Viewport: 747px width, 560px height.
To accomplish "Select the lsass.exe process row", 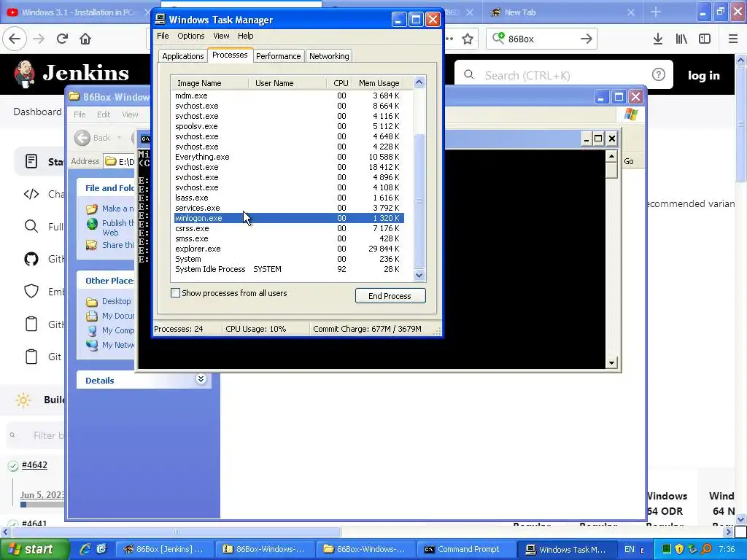I will (289, 198).
